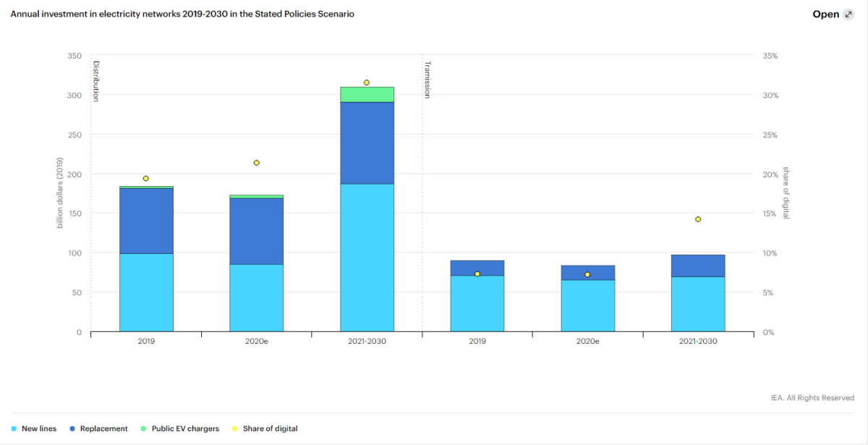Select yellow dot above Transmission 2021-2030 bar
The width and height of the screenshot is (868, 445).
pyautogui.click(x=698, y=219)
